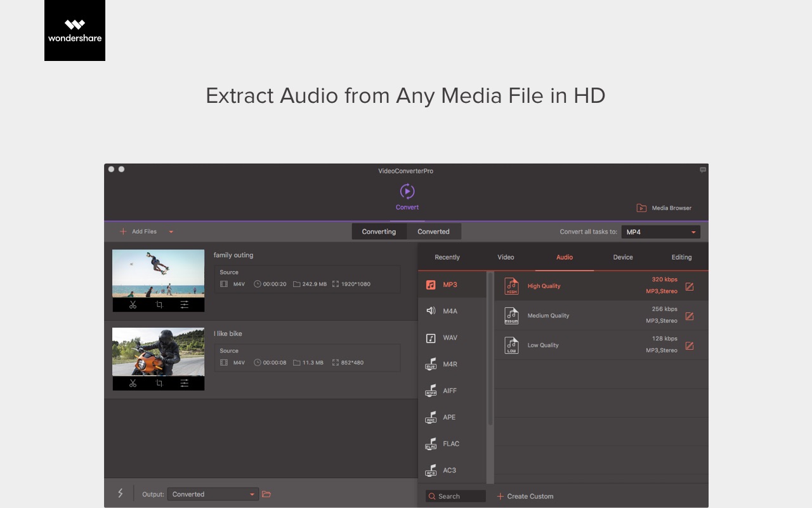Image resolution: width=812 pixels, height=508 pixels.
Task: Choose the APE format icon
Action: (x=431, y=417)
